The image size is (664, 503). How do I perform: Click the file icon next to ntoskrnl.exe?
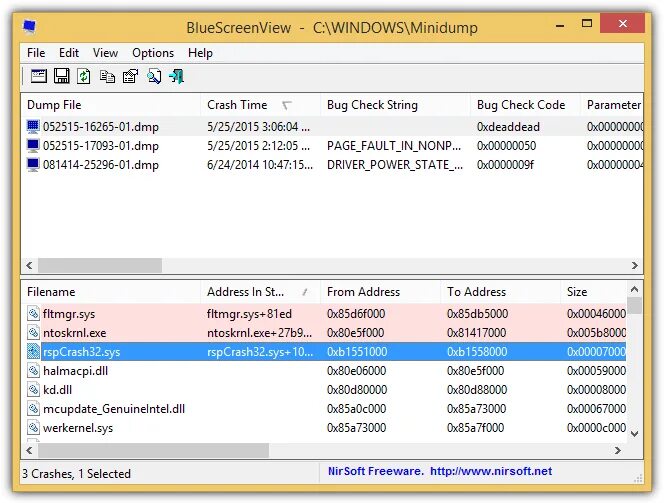point(33,333)
